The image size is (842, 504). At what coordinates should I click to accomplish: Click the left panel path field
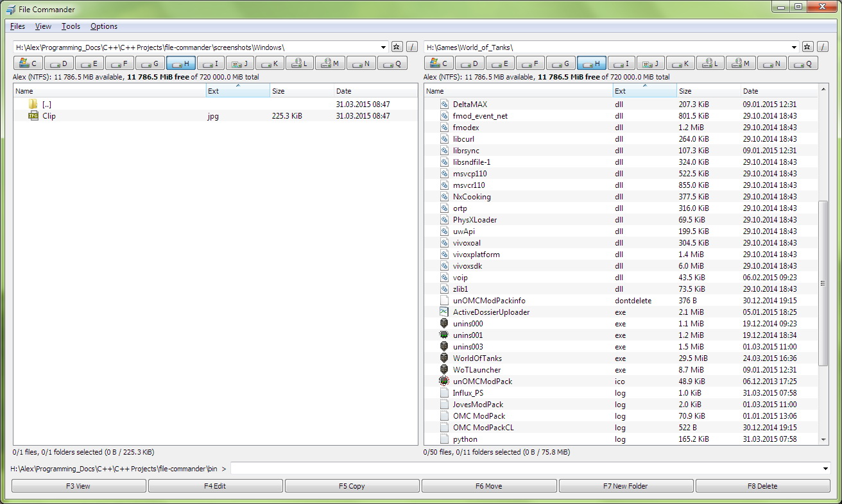(x=196, y=47)
